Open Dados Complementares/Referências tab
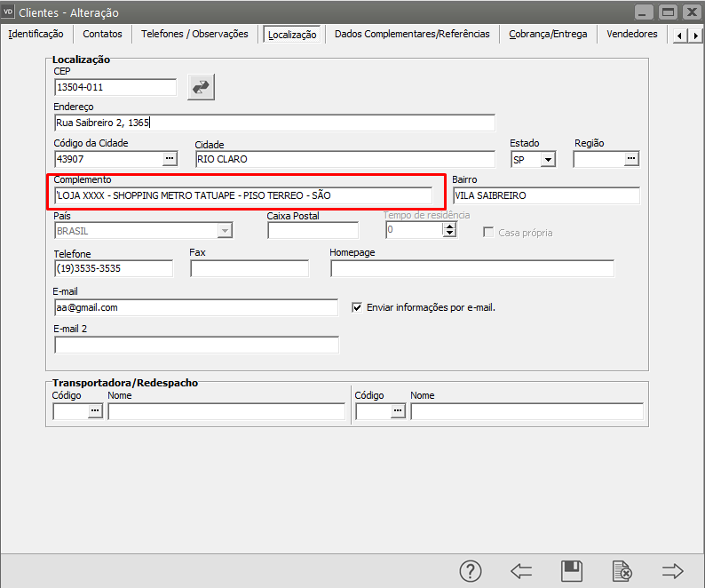The width and height of the screenshot is (705, 588). pyautogui.click(x=412, y=34)
